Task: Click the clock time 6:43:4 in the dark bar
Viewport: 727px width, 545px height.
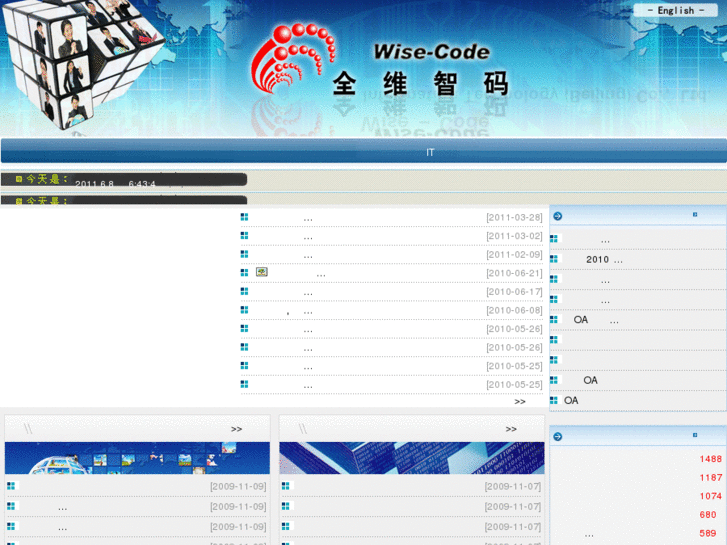Action: pyautogui.click(x=142, y=184)
